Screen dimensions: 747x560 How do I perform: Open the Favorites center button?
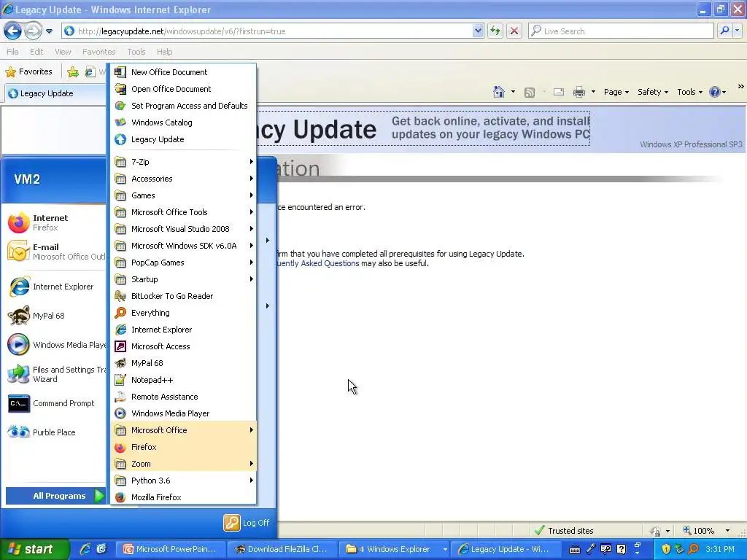tap(28, 72)
